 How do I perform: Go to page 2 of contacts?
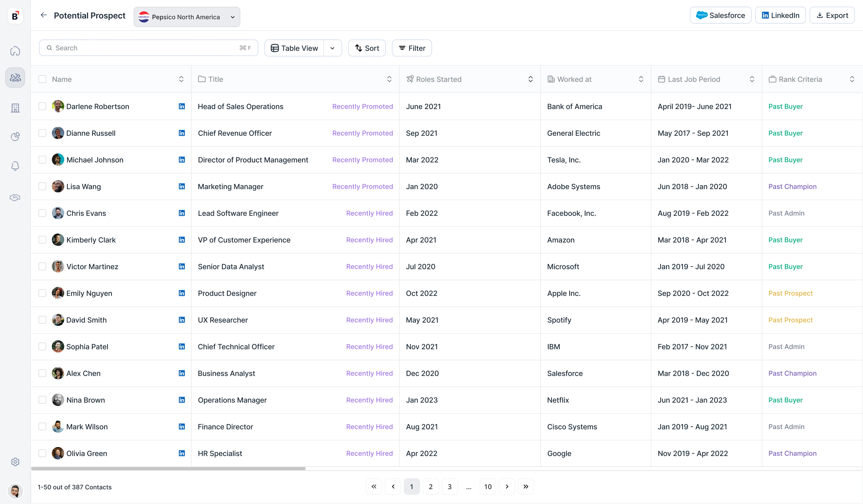pos(430,486)
